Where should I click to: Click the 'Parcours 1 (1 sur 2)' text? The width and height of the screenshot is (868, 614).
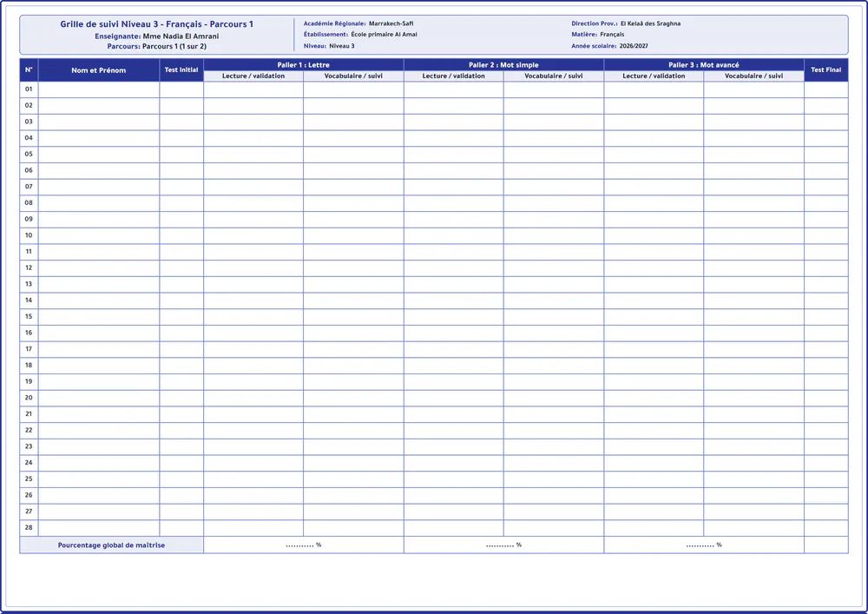click(174, 47)
